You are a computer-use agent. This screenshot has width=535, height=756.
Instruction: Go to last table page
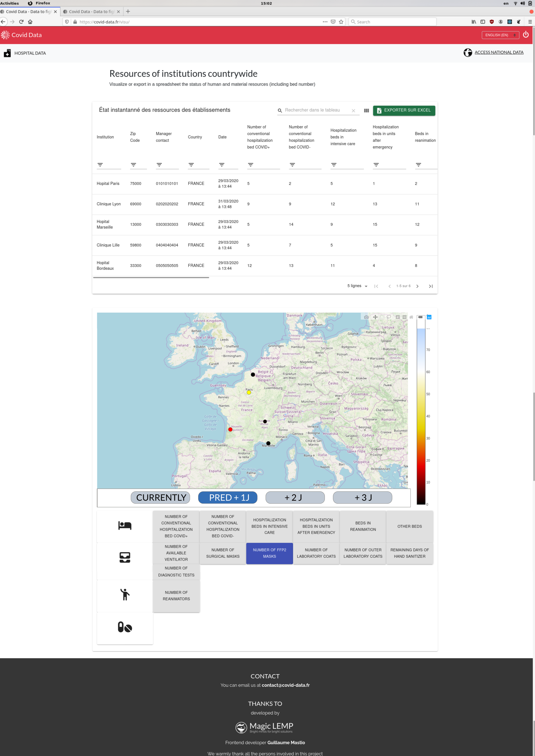430,286
